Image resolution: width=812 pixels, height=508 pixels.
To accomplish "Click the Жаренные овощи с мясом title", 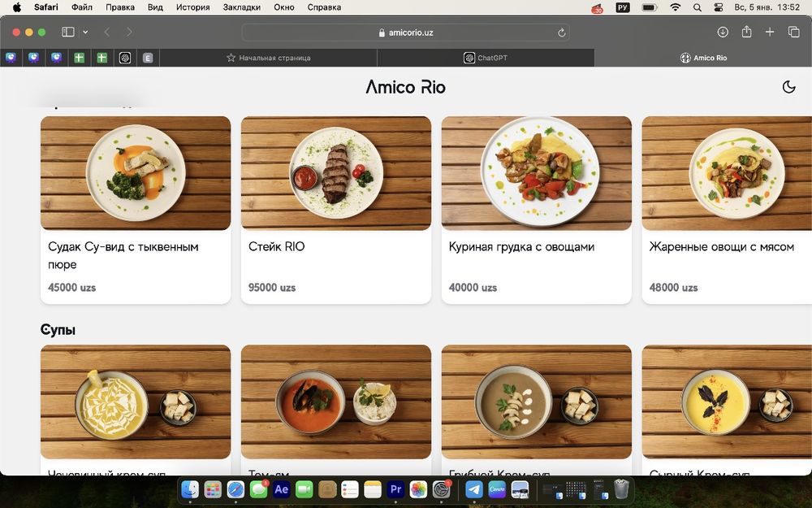I will click(x=721, y=247).
